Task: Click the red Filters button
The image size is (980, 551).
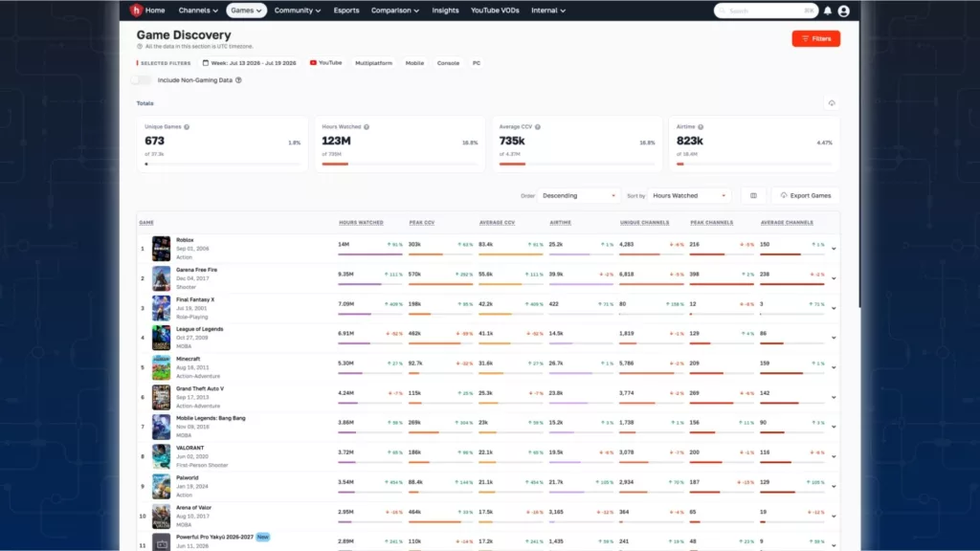Action: pyautogui.click(x=815, y=38)
